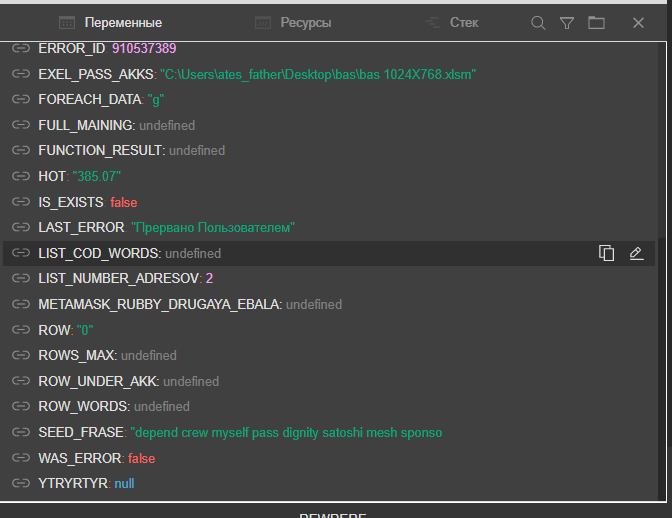This screenshot has height=518, width=672.
Task: Select the ROWS_MAX variable name
Action: [76, 355]
